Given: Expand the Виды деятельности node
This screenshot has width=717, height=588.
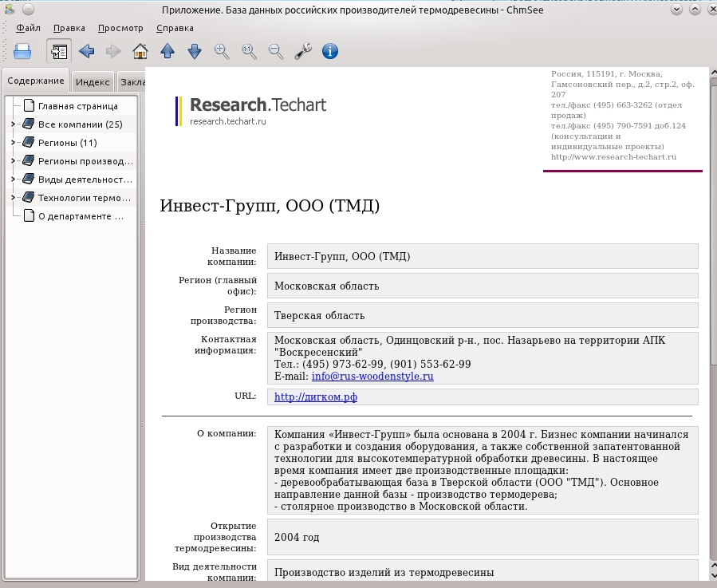Looking at the screenshot, I should point(13,179).
